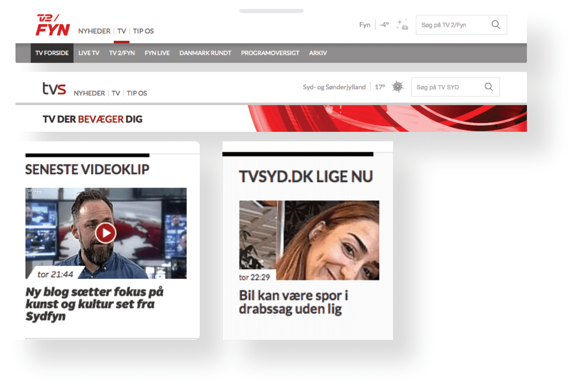Open NYHEDER in the TV 2 Fyn header
This screenshot has width=579, height=392.
coord(94,31)
